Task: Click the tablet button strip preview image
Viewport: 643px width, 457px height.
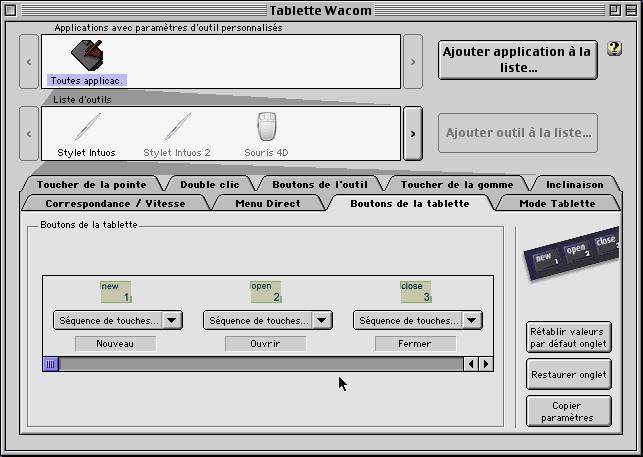Action: (x=571, y=253)
